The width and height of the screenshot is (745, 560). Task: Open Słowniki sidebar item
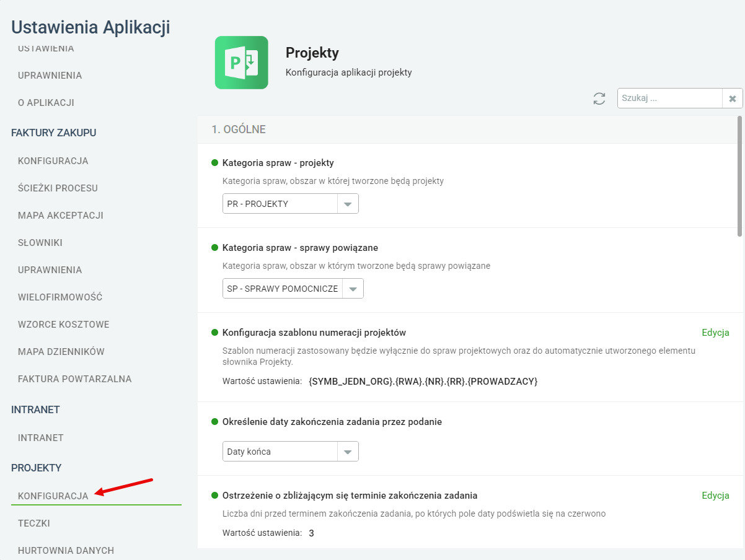tap(40, 243)
